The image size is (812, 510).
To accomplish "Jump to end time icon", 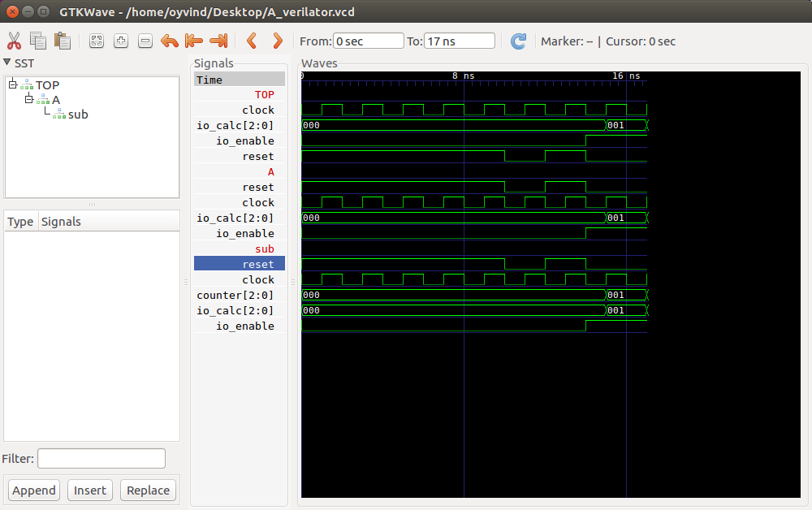I will click(x=218, y=41).
